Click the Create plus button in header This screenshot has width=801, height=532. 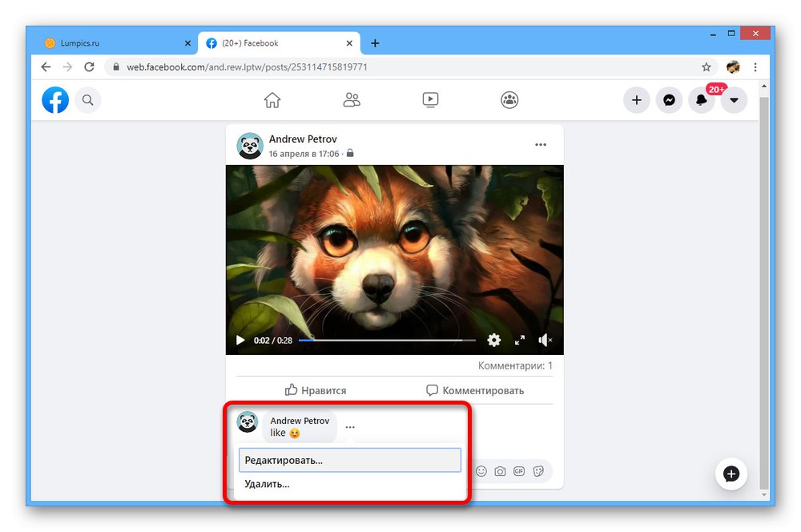[637, 99]
